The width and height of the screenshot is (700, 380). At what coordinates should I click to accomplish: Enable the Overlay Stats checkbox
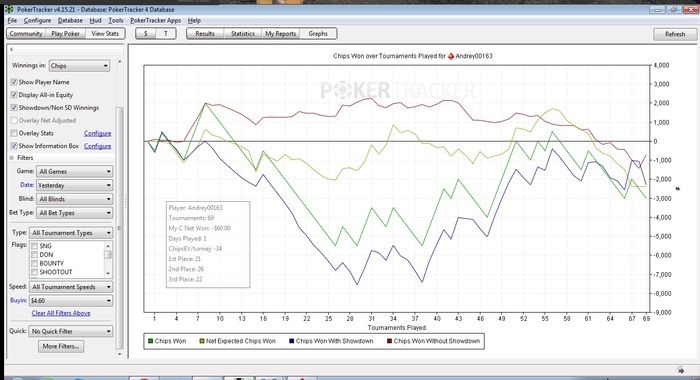click(14, 133)
